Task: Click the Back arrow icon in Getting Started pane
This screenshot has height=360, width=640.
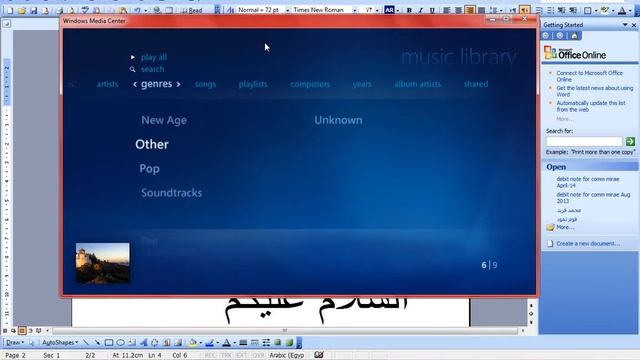Action: click(x=546, y=36)
